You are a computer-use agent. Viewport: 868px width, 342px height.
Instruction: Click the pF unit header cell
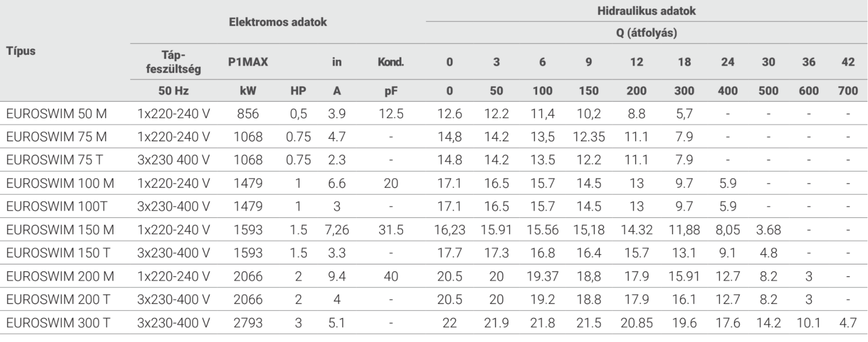tap(391, 91)
